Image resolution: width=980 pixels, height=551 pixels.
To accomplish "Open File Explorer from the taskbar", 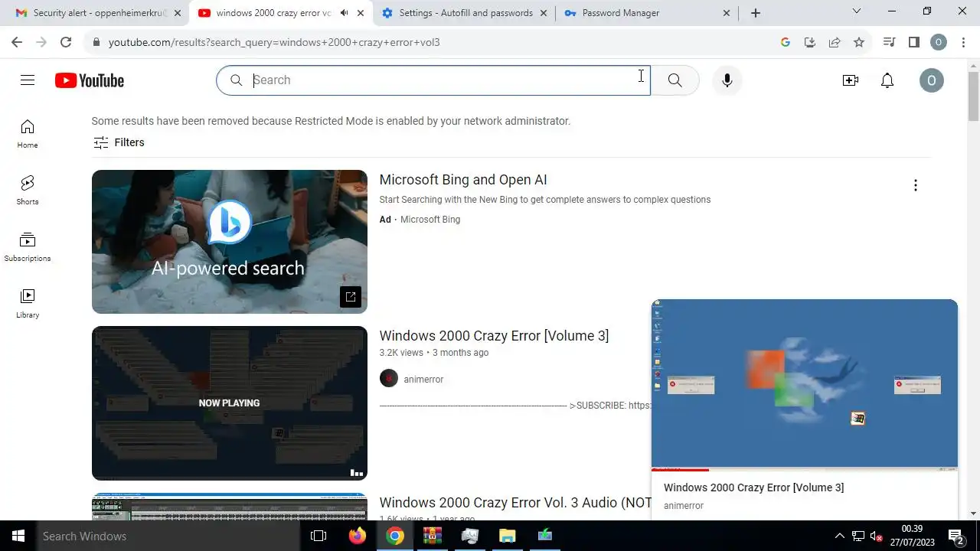I will (x=508, y=536).
